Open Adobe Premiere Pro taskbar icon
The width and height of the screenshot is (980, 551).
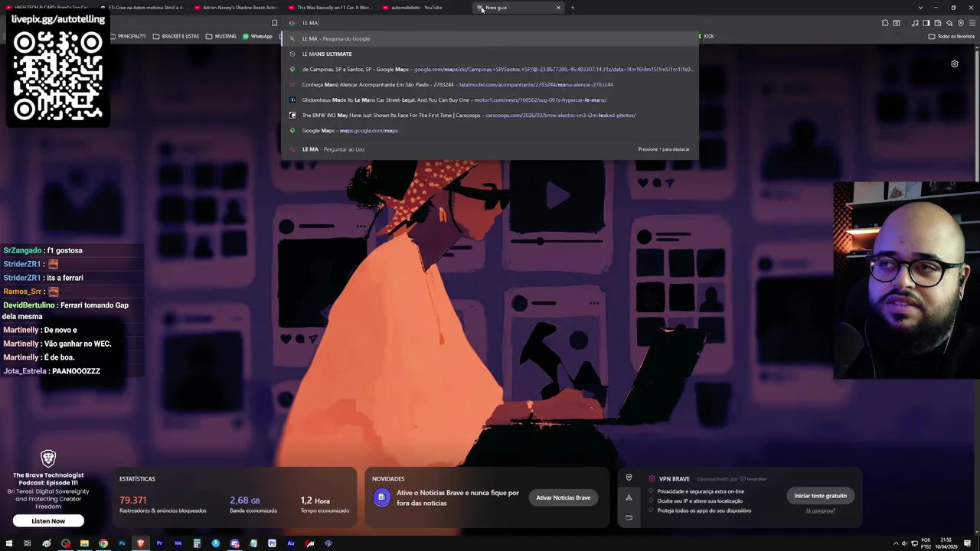159,543
